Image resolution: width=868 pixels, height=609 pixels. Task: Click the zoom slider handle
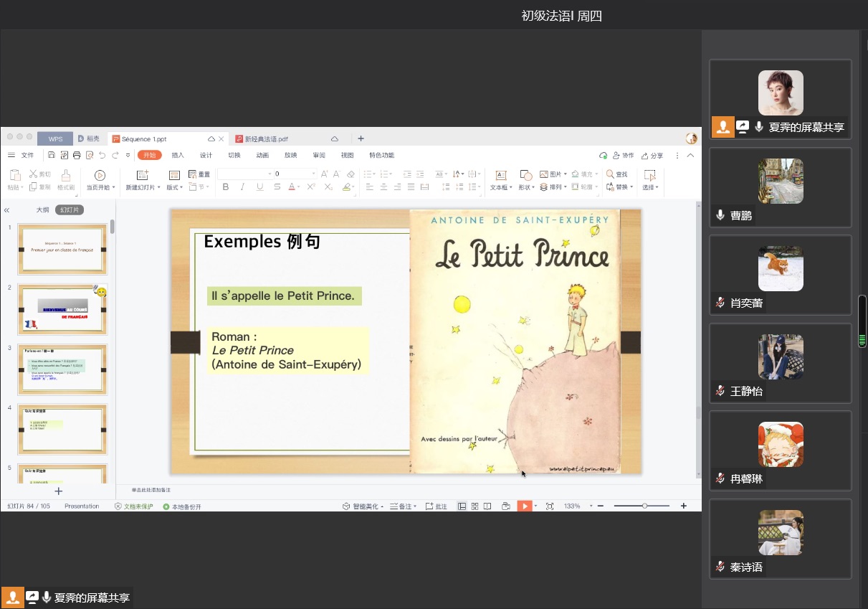pyautogui.click(x=644, y=506)
